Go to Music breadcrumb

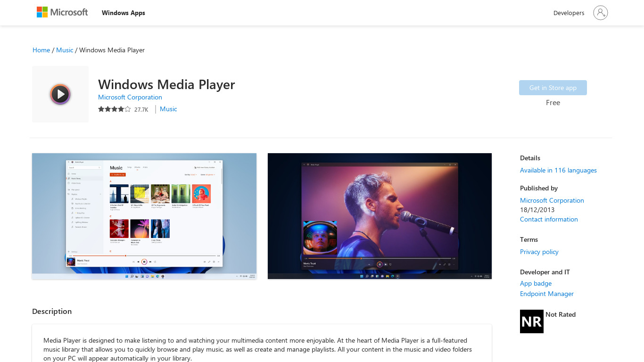pyautogui.click(x=65, y=50)
